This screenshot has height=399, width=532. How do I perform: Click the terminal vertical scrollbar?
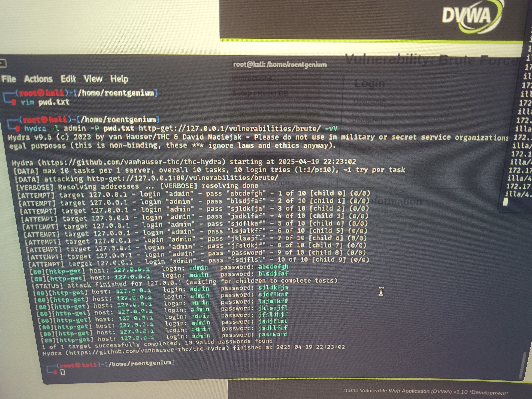pos(522,365)
